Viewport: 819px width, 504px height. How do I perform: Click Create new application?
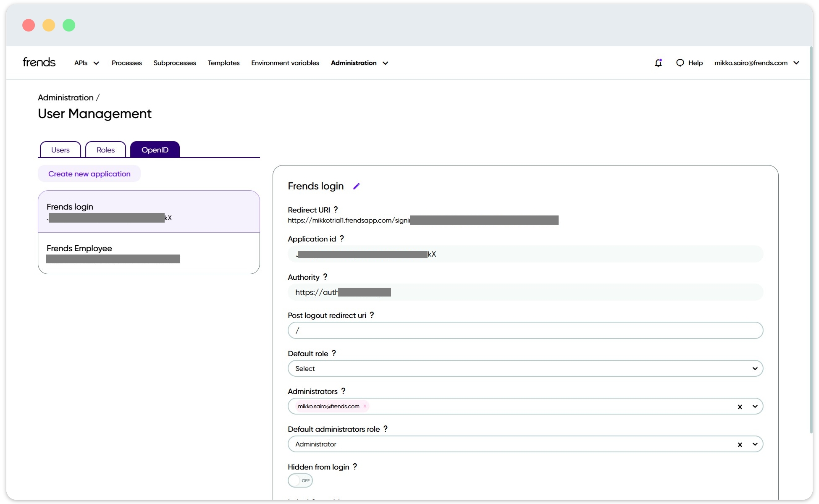(x=89, y=173)
